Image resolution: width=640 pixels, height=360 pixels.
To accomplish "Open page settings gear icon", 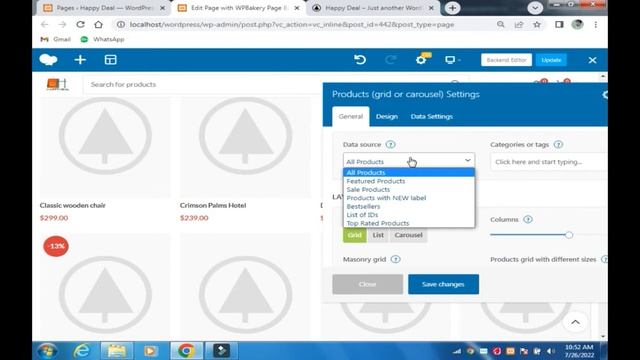I will click(421, 60).
